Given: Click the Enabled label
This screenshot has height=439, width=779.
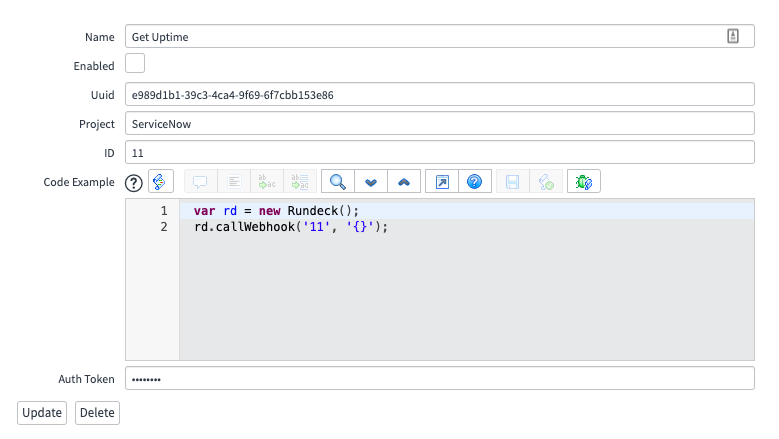Looking at the screenshot, I should coord(94,66).
